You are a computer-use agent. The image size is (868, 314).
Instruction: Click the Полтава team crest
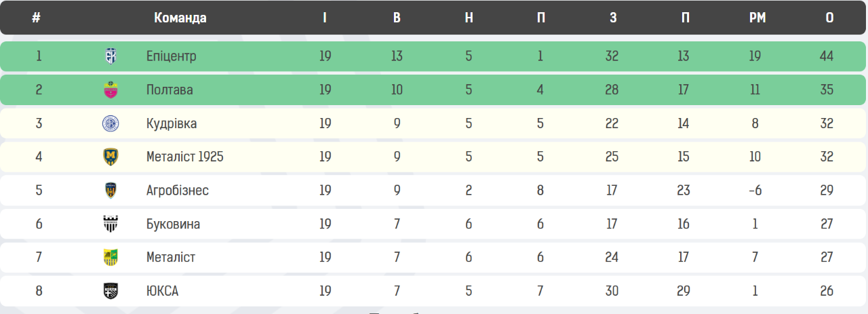coord(111,90)
